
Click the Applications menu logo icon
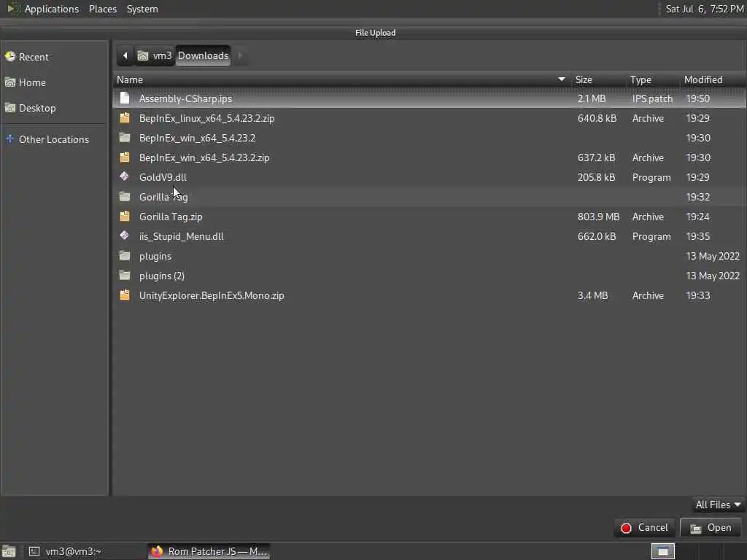click(x=13, y=9)
